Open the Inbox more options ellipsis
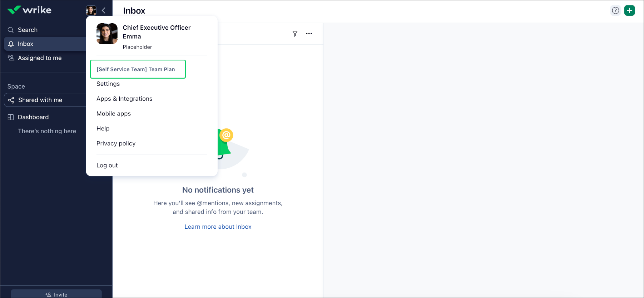644x298 pixels. pyautogui.click(x=309, y=34)
